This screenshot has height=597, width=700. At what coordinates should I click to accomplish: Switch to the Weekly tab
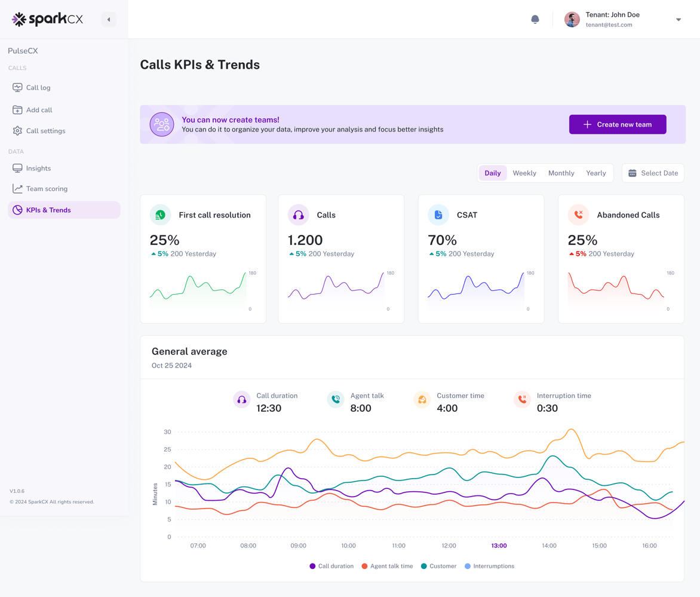pos(524,173)
